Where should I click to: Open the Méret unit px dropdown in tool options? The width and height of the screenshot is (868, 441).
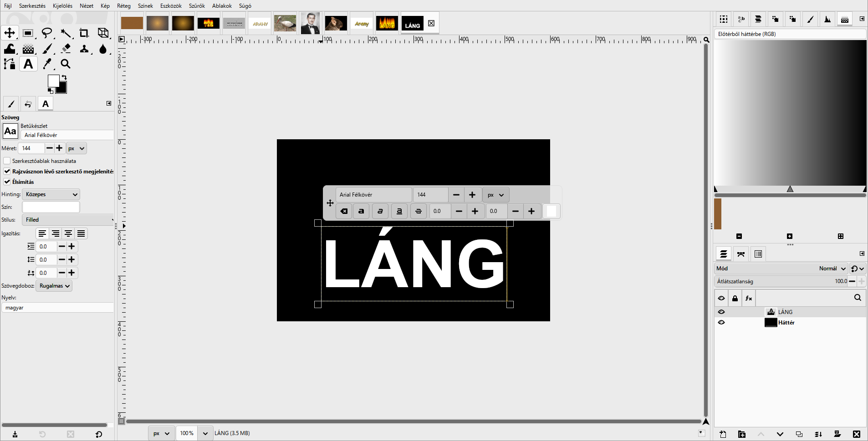(77, 148)
